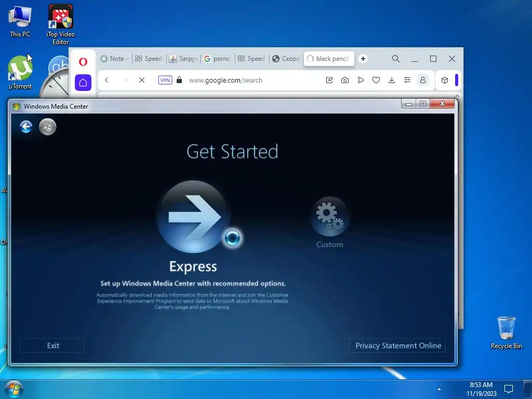
Task: Open the second Speed Dial tab
Action: [x=251, y=59]
